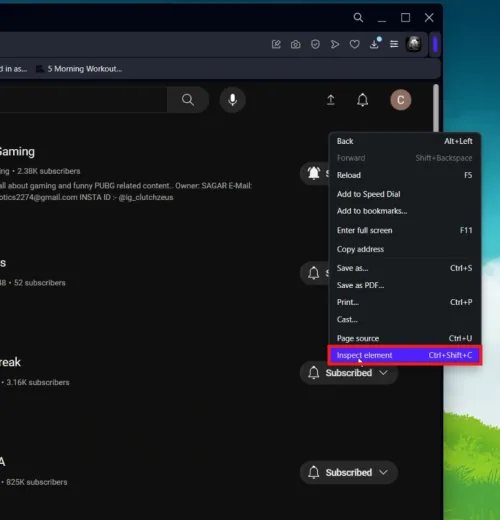Select Inspect element in context menu
Viewport: 500px width, 520px height.
coord(405,355)
